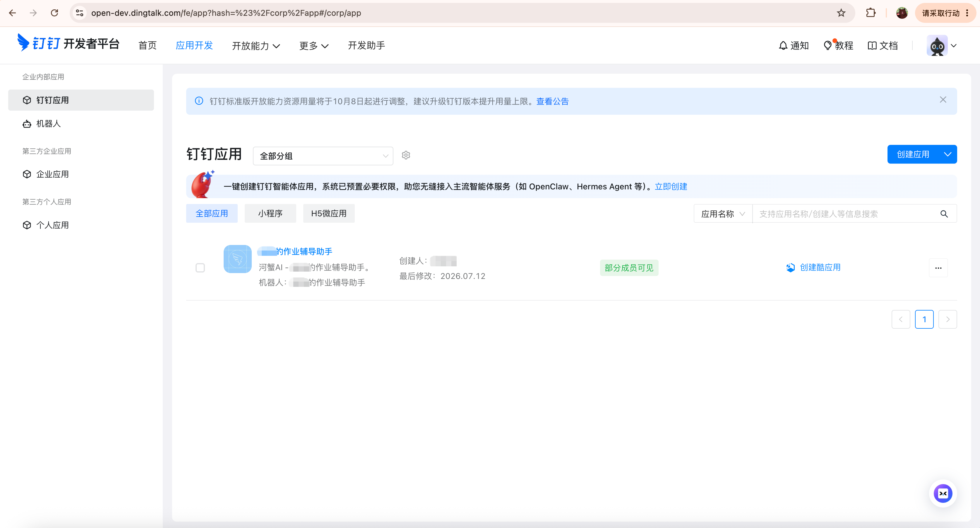This screenshot has height=528, width=980.
Task: Select 应用开发 in top navigation
Action: tap(194, 46)
